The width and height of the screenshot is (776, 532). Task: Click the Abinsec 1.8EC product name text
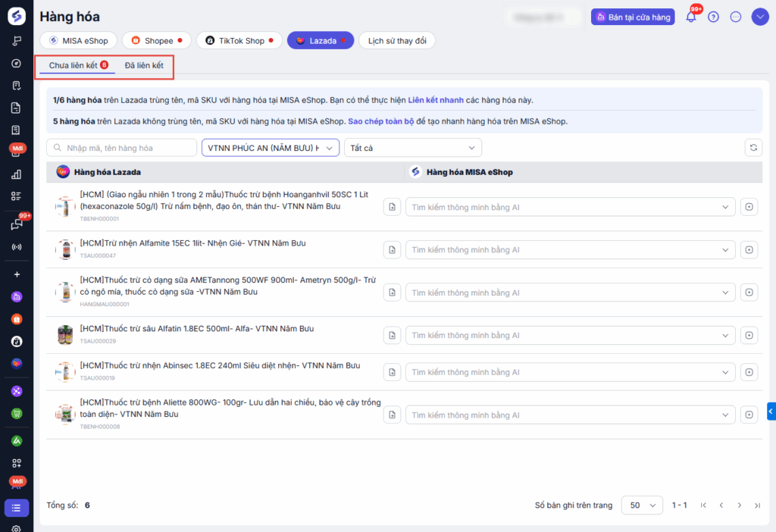tap(220, 365)
